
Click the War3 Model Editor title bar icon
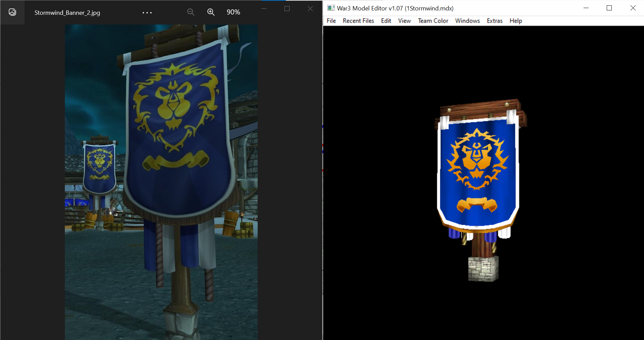pyautogui.click(x=331, y=8)
